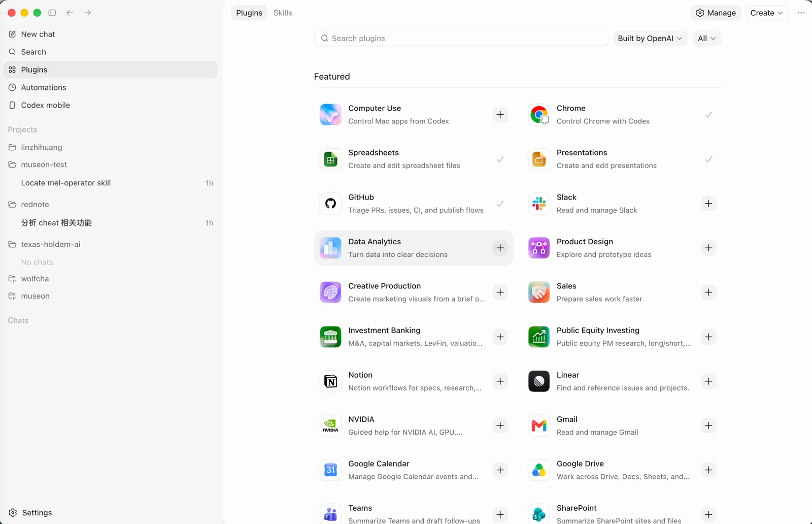Screen dimensions: 812x524
Task: Add the Sales plugin
Action: click(708, 292)
